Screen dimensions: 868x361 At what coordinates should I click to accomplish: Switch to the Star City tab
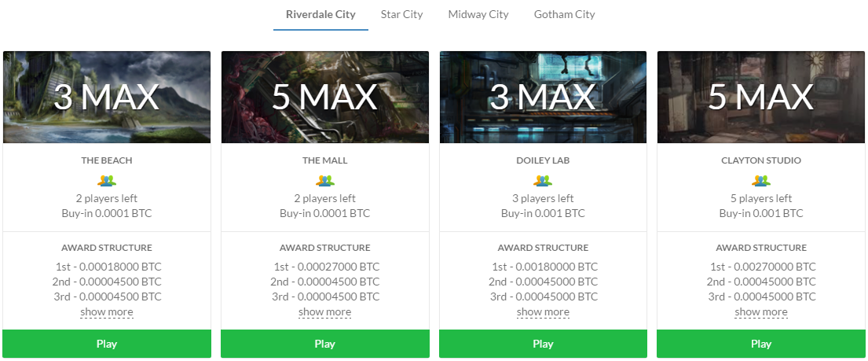point(401,14)
